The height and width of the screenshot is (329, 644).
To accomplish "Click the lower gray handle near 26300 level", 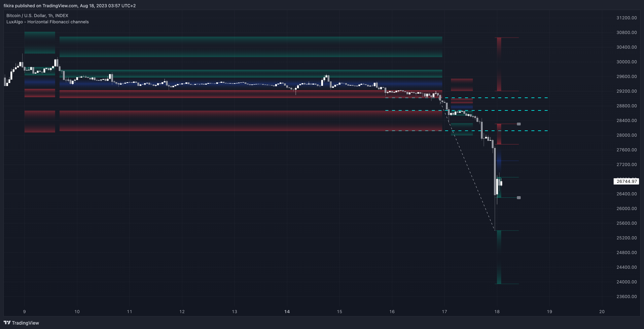I will [519, 198].
